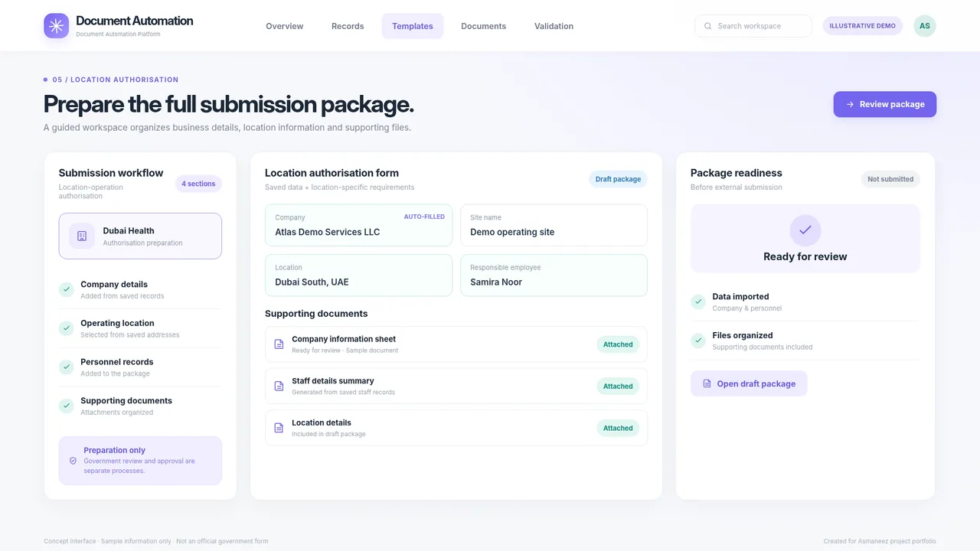Image resolution: width=980 pixels, height=551 pixels.
Task: Click the Files organized check icon
Action: coord(698,341)
